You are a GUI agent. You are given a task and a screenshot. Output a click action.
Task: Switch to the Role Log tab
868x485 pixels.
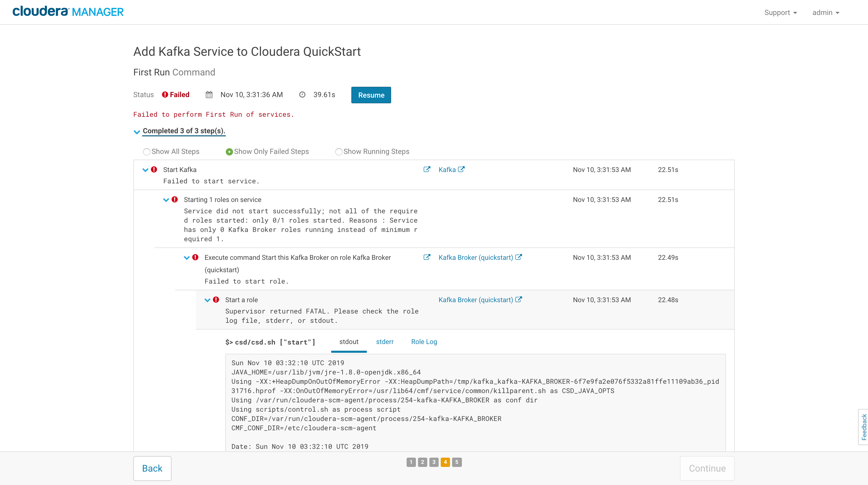(x=424, y=341)
